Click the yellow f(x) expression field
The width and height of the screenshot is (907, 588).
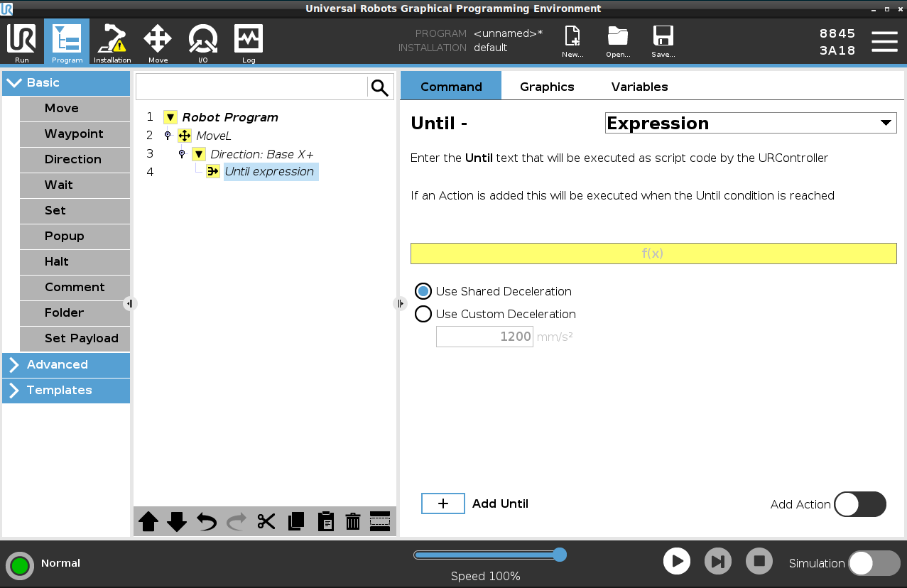pyautogui.click(x=653, y=254)
